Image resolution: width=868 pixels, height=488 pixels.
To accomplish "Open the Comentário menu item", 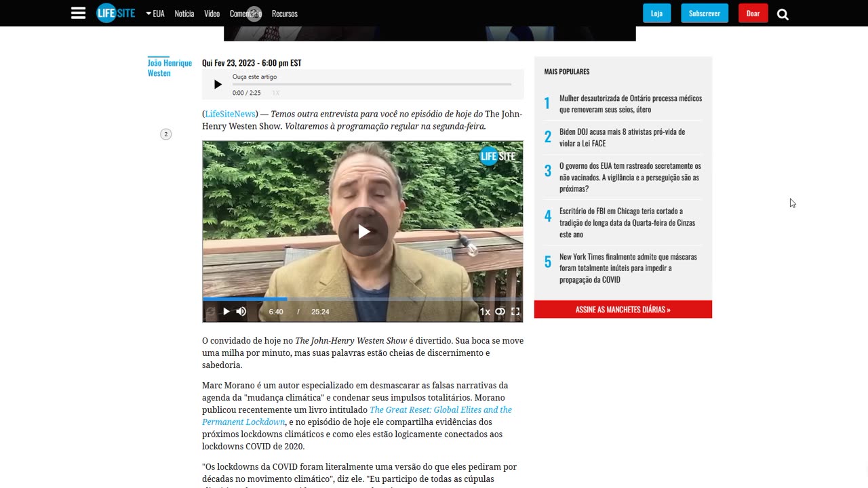I will click(x=245, y=14).
